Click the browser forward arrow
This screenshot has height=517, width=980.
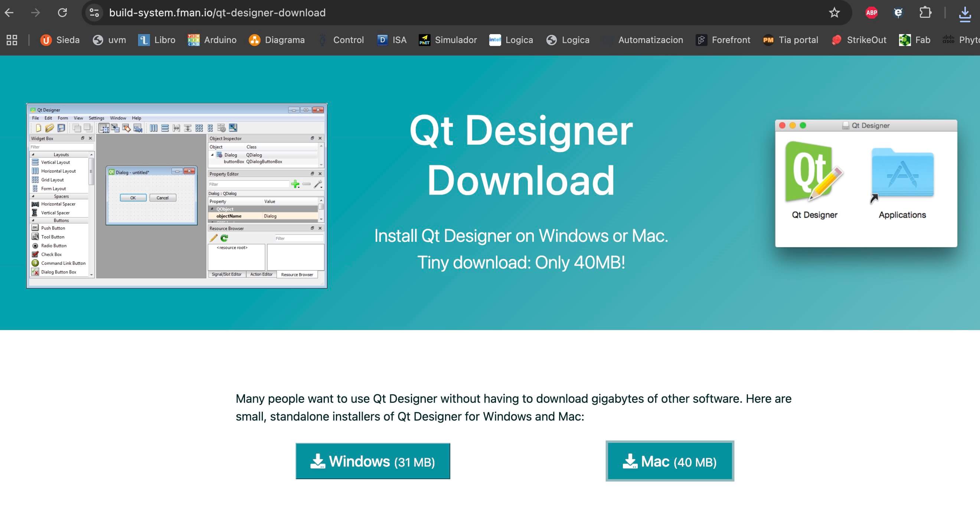tap(35, 13)
